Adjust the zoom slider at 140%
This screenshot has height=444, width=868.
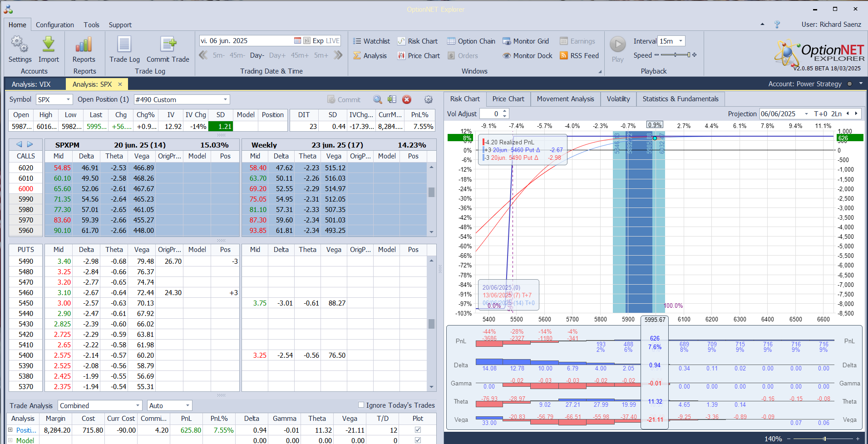coord(824,439)
